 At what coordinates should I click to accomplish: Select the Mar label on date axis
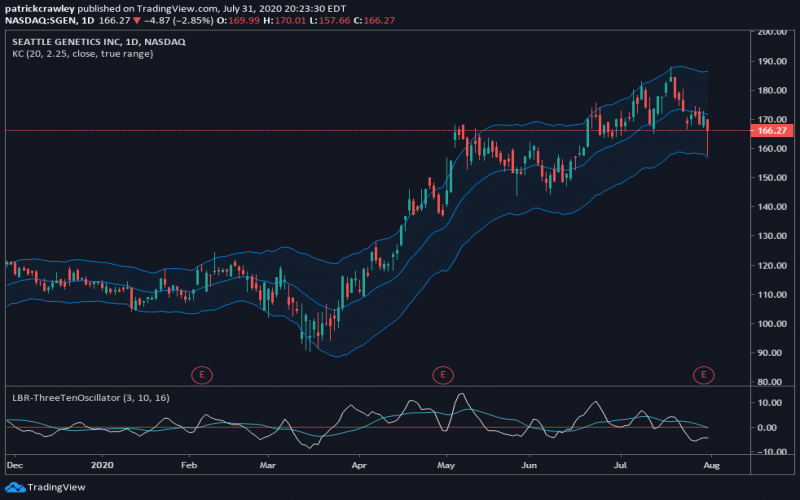[x=268, y=466]
